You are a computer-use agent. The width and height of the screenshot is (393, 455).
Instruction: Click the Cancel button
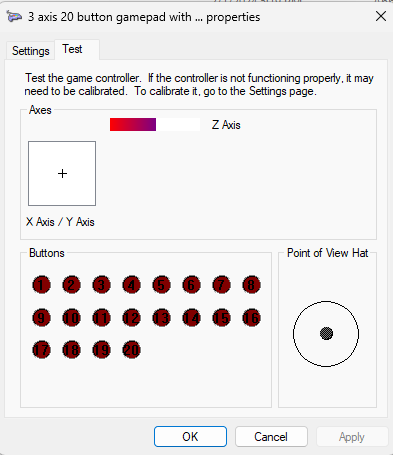[271, 437]
